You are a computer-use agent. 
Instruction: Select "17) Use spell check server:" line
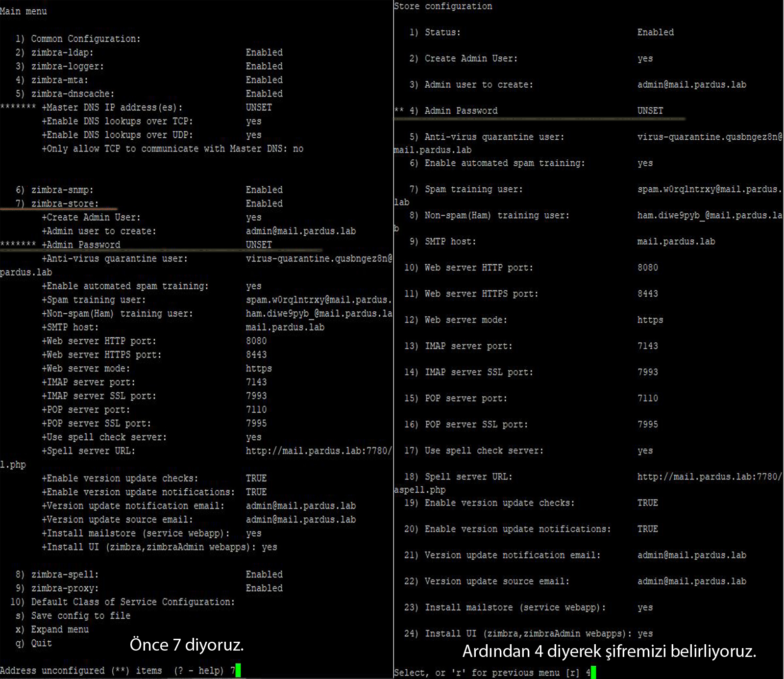click(474, 451)
